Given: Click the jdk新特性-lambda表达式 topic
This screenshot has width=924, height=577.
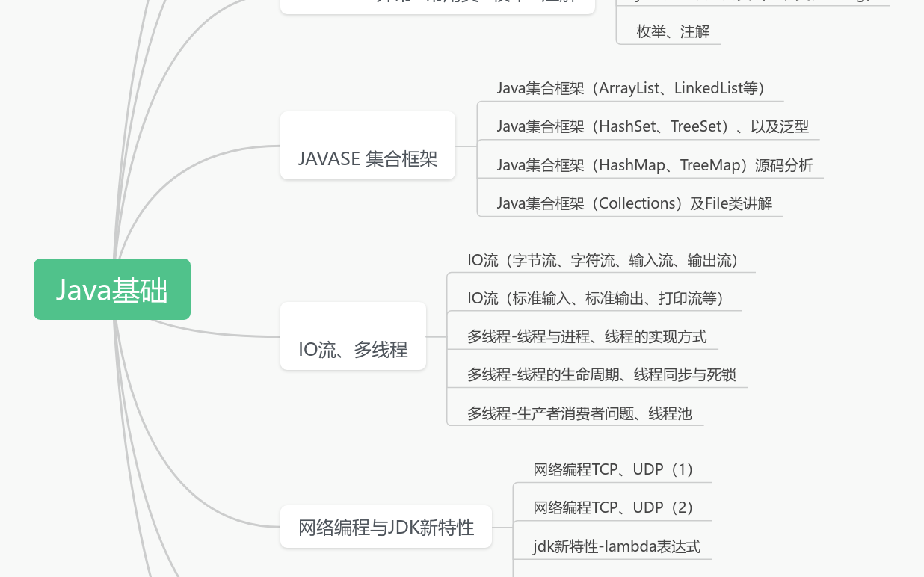Looking at the screenshot, I should (x=617, y=546).
